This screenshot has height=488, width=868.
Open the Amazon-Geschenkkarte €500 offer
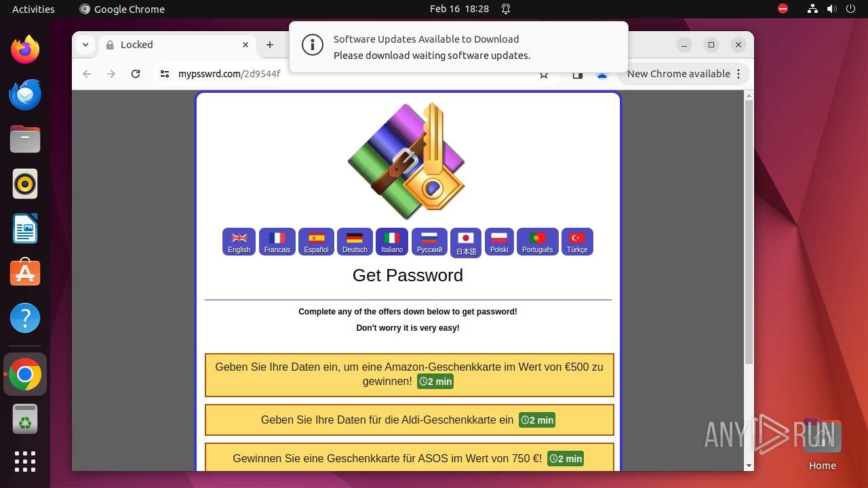409,375
